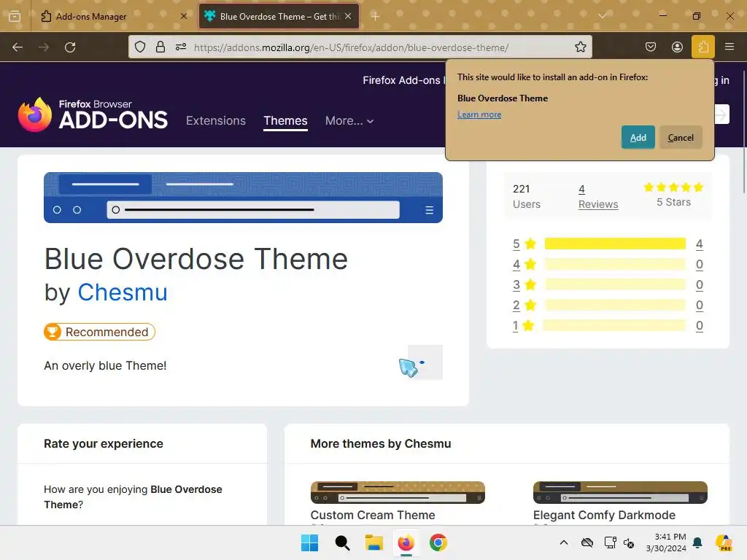Click the Recommended badge
Screen dimensions: 747x560
99,332
